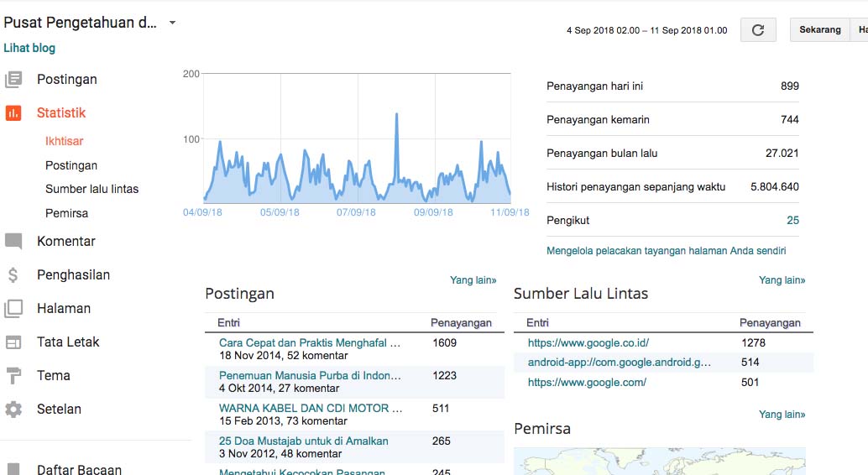Open Mengelola pelacakan tayangan halaman link
The height and width of the screenshot is (475, 868).
[x=666, y=251]
